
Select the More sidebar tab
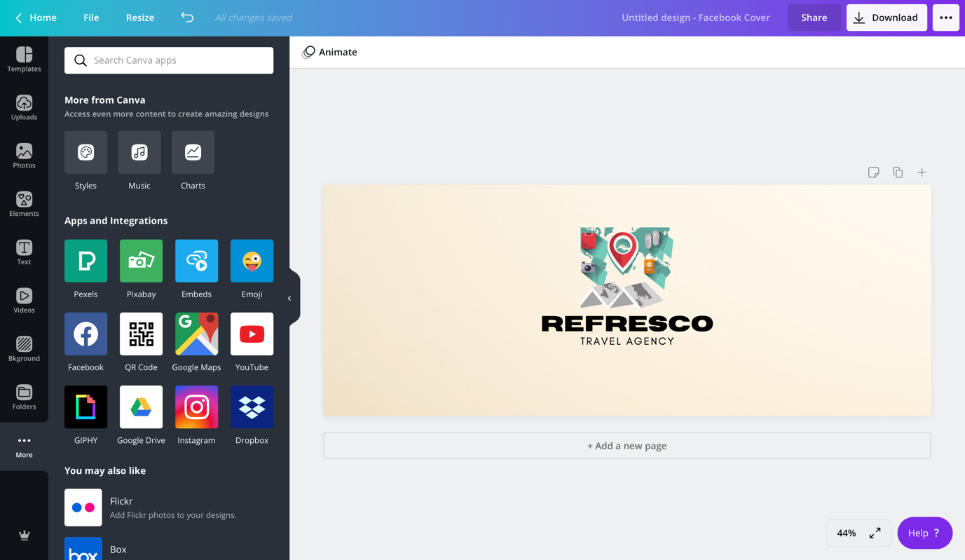click(24, 446)
